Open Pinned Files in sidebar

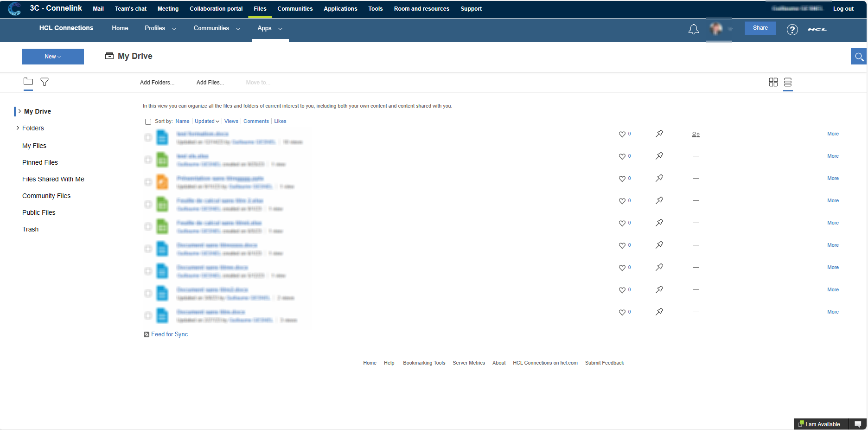[40, 162]
